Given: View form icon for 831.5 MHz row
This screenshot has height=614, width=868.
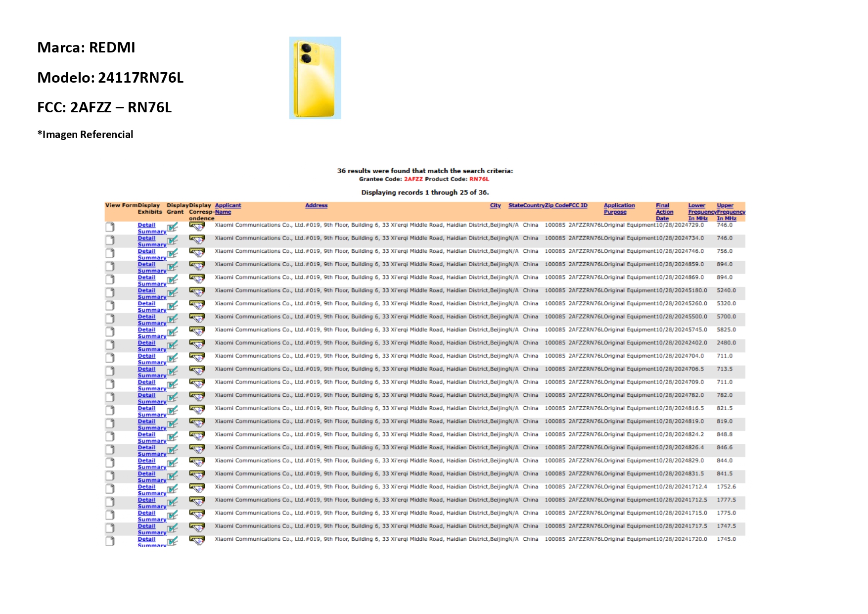Looking at the screenshot, I should 110,476.
